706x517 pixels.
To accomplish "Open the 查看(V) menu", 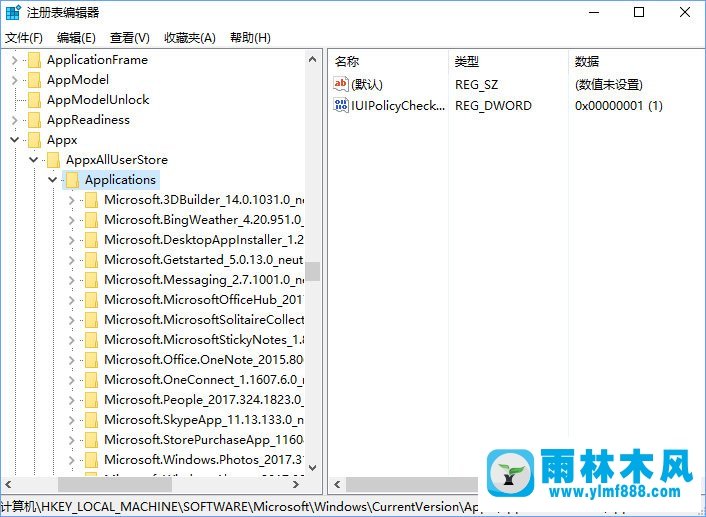I will [130, 38].
